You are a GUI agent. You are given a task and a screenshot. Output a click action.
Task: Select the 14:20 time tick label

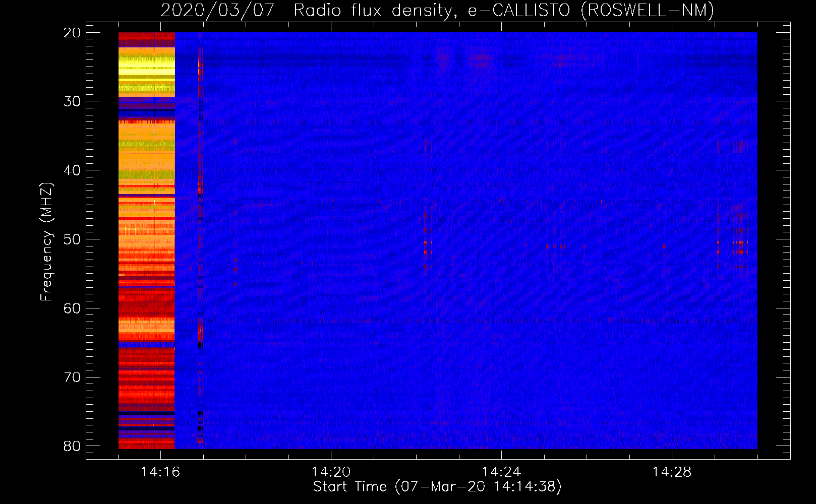pyautogui.click(x=331, y=472)
